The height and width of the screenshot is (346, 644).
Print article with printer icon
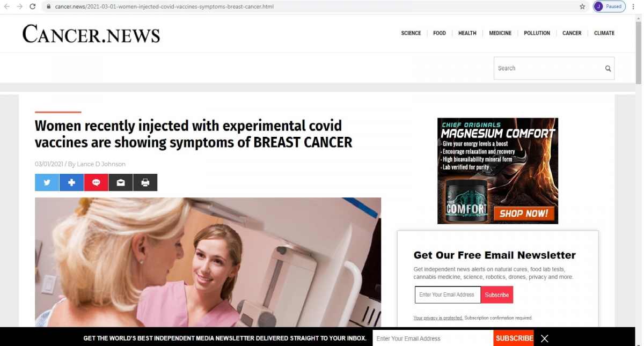tap(145, 182)
